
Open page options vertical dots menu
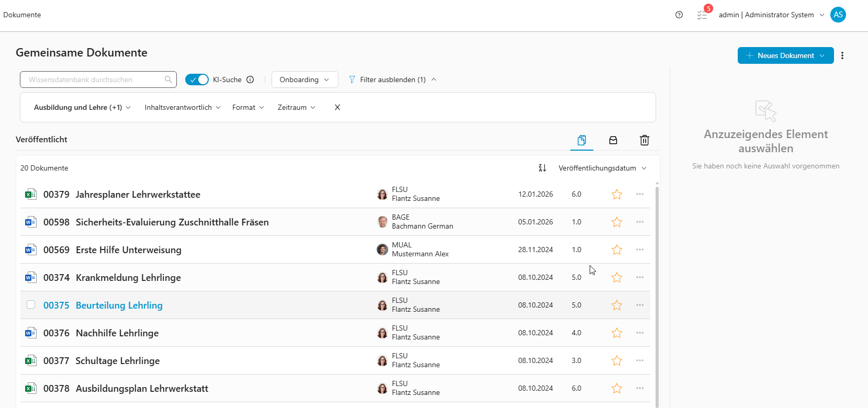click(842, 55)
